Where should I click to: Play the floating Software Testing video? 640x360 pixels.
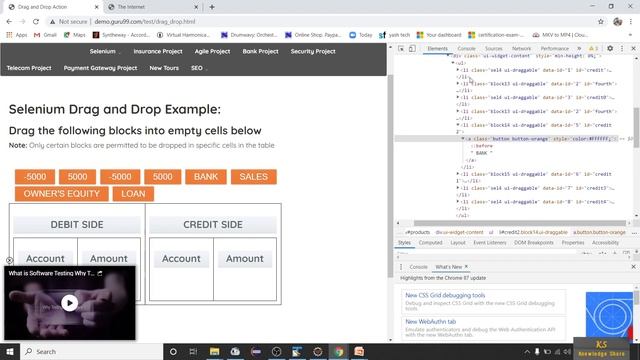click(69, 303)
